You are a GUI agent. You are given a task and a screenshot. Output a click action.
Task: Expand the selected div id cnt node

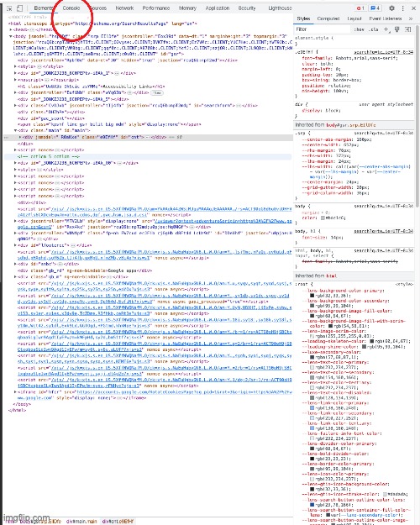[x=20, y=137]
